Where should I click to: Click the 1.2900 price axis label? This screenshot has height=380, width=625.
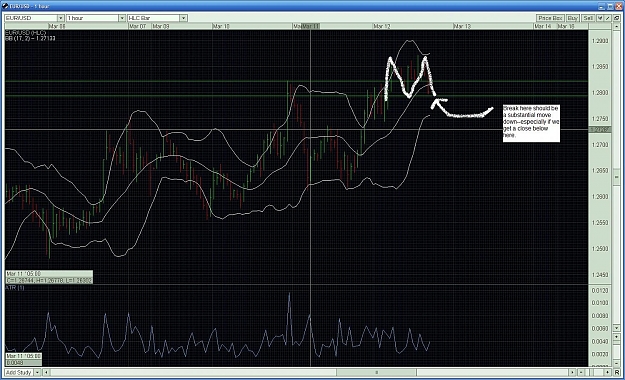click(x=600, y=41)
